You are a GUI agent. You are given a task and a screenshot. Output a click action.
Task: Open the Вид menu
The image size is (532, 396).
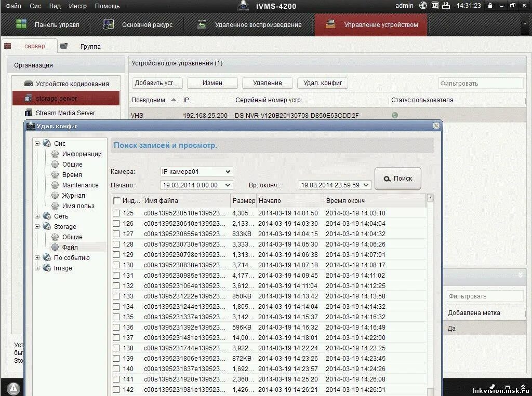(x=55, y=6)
